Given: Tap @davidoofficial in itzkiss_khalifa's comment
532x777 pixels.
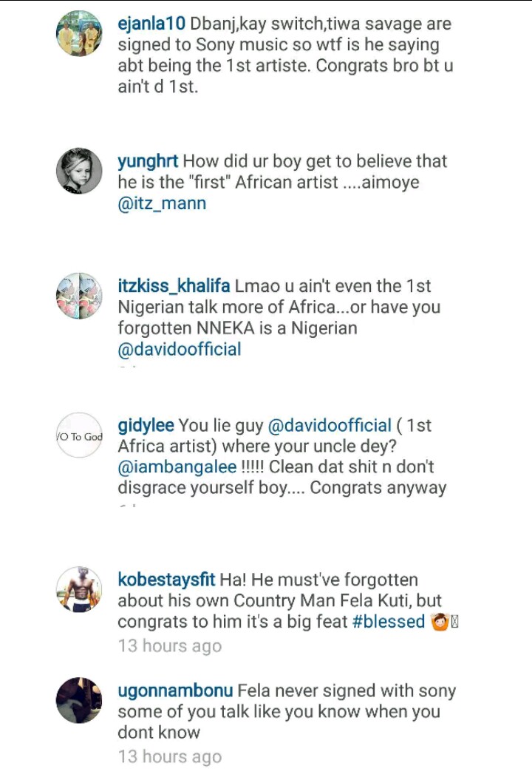Looking at the screenshot, I should [x=180, y=349].
